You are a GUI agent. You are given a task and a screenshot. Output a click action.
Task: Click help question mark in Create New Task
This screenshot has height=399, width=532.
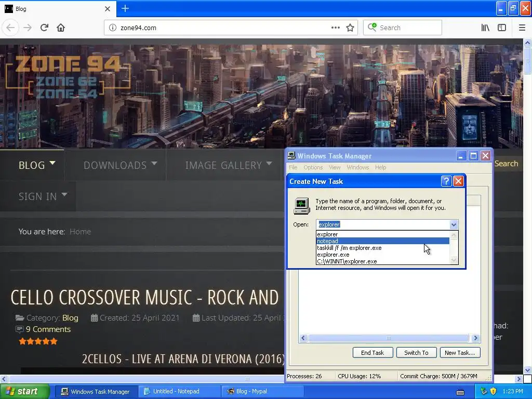[446, 181]
